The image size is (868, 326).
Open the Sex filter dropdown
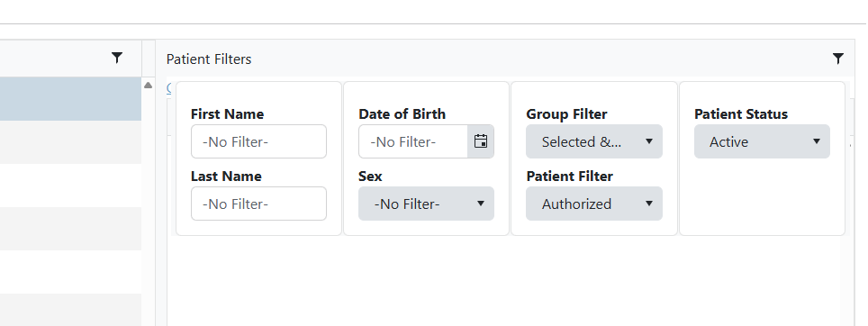tap(426, 204)
